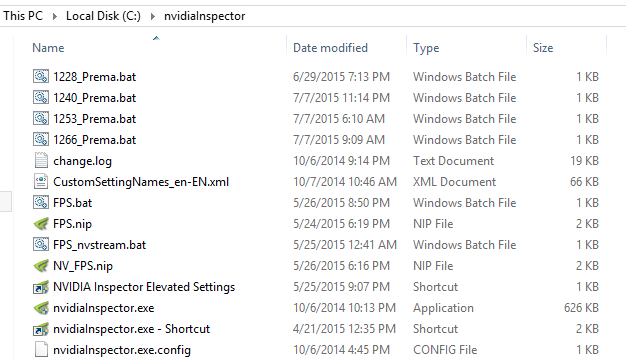Select the file name CustomSettingNames_en-EN.xml
626x362 pixels.
(x=141, y=182)
